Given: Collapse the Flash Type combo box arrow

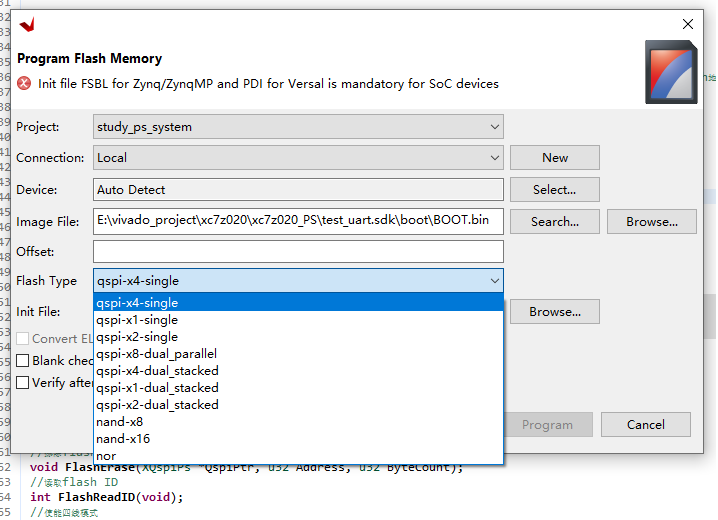Looking at the screenshot, I should click(495, 281).
